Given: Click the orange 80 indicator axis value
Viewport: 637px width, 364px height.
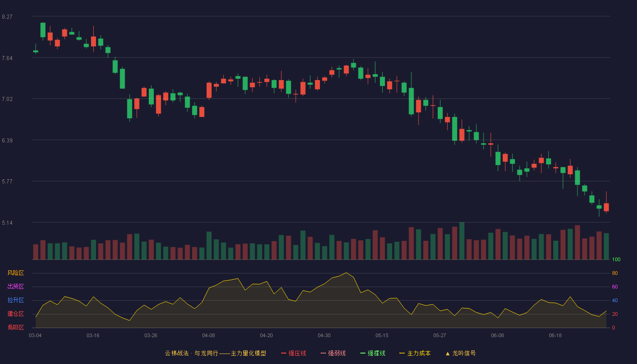Looking at the screenshot, I should 615,273.
